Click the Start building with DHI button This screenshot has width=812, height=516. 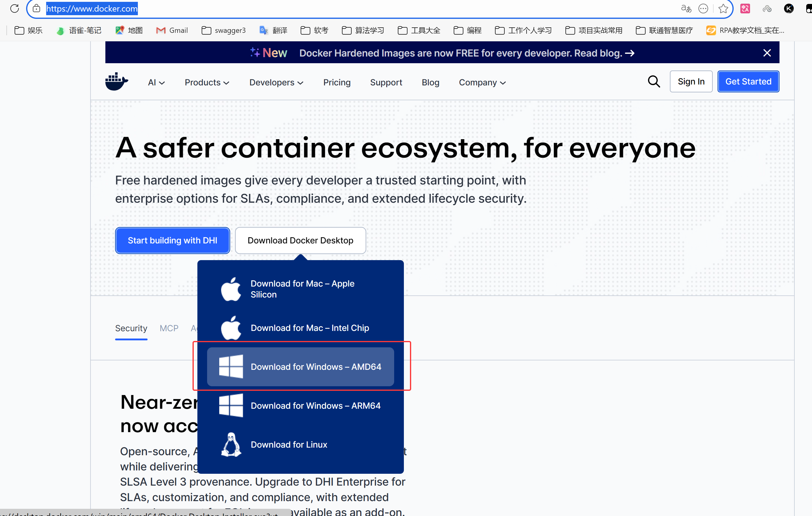pyautogui.click(x=172, y=240)
